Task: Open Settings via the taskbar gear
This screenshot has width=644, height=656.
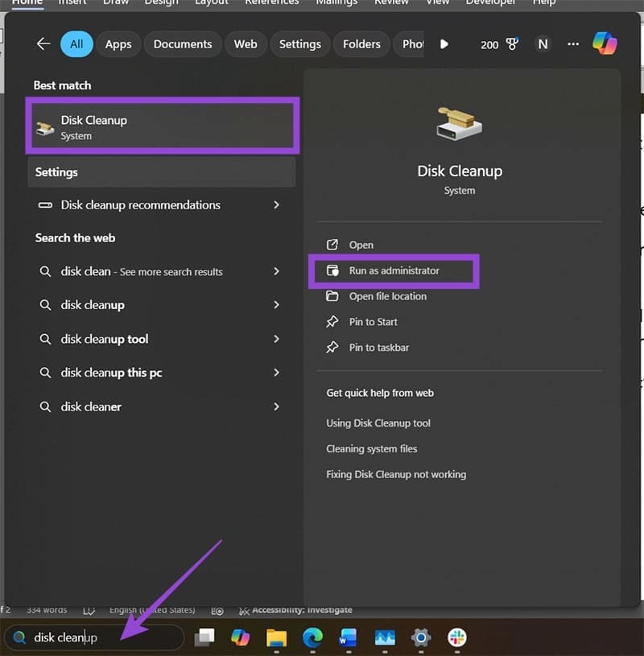Action: (420, 637)
